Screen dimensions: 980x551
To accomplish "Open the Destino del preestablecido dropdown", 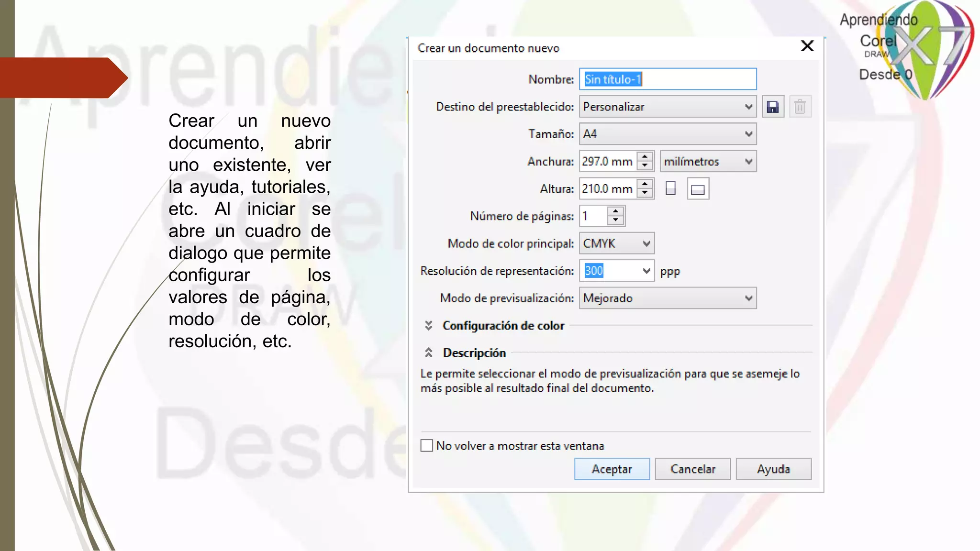I will pyautogui.click(x=668, y=107).
